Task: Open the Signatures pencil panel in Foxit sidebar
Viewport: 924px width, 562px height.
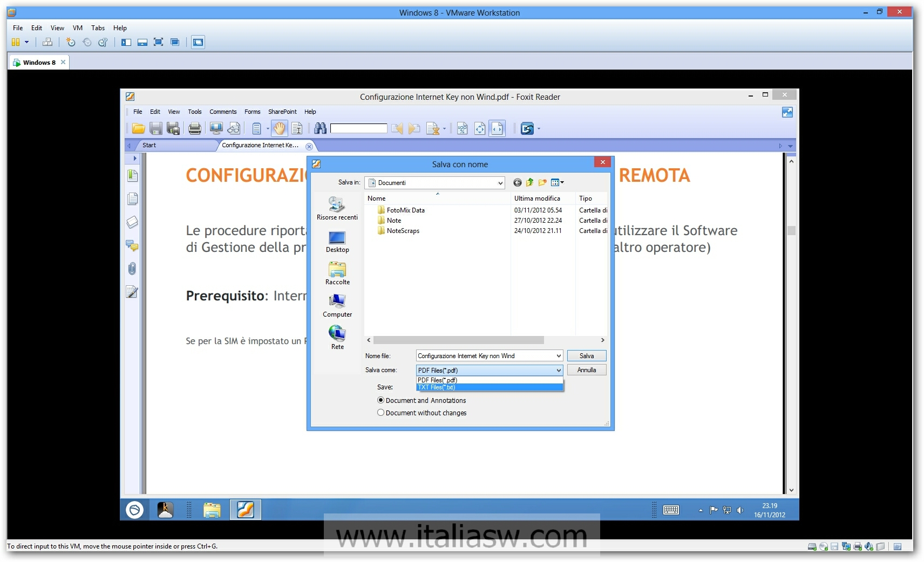Action: pos(132,292)
